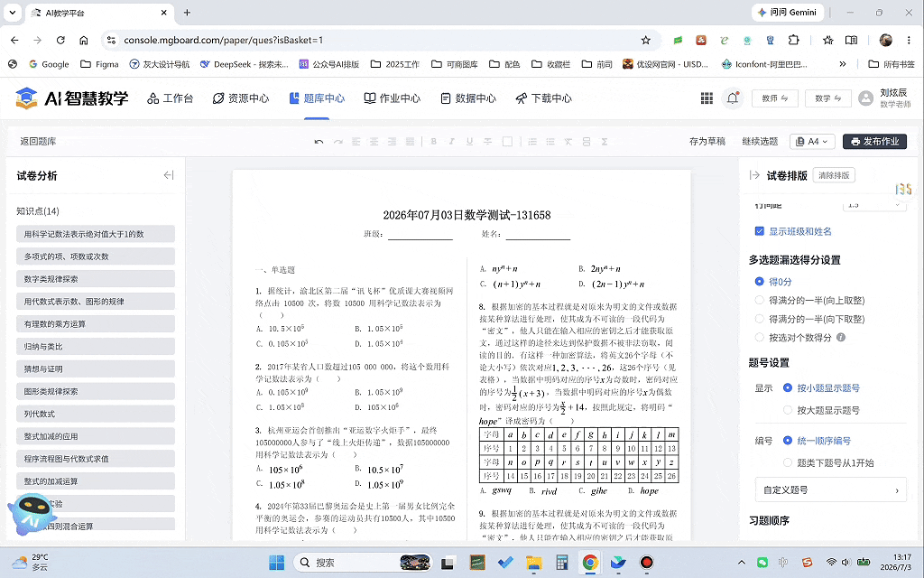The height and width of the screenshot is (578, 924).
Task: Go to the 数据中心 nav tab
Action: click(468, 98)
